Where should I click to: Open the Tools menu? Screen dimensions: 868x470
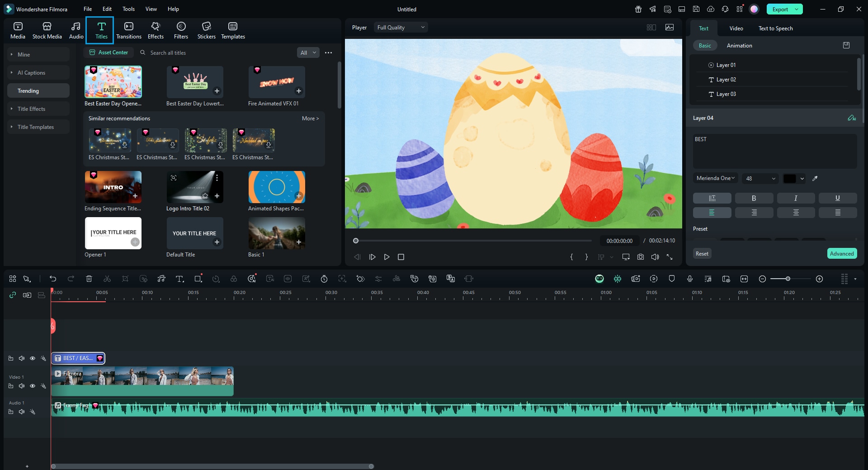[x=128, y=9]
